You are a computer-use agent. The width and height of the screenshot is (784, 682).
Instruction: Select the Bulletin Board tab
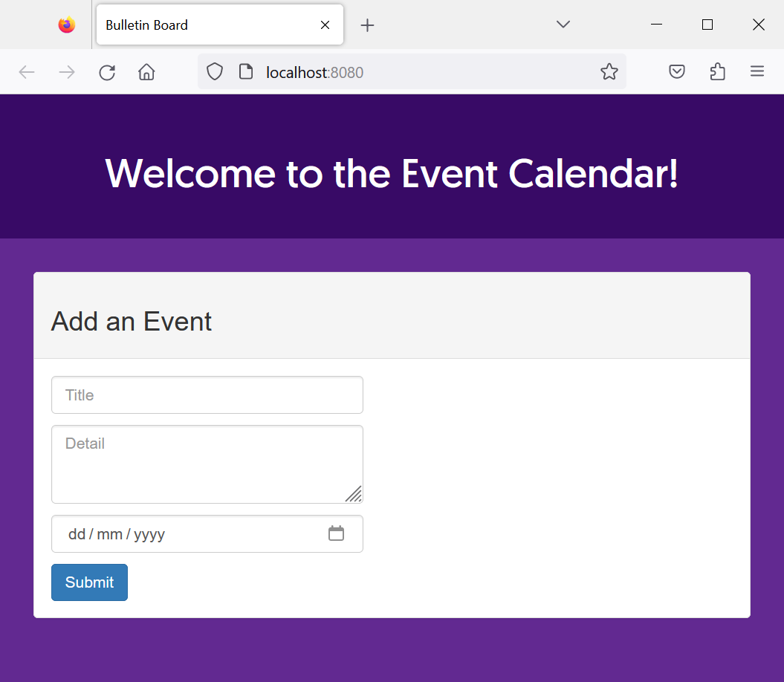(219, 25)
